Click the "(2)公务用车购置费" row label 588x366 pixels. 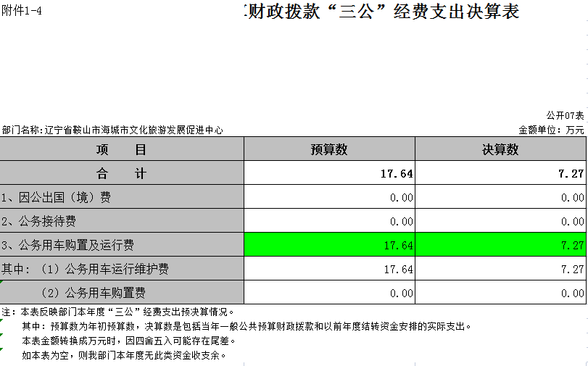point(122,293)
